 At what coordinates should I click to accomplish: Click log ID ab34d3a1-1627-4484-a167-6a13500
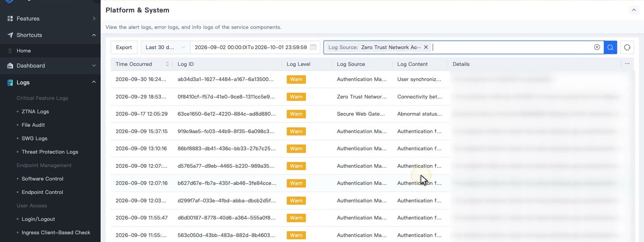tap(225, 79)
